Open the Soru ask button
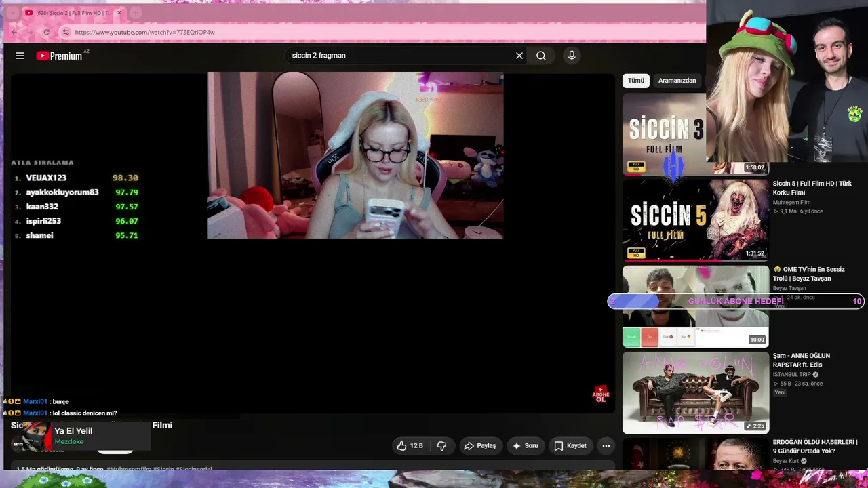868x488 pixels. point(526,445)
